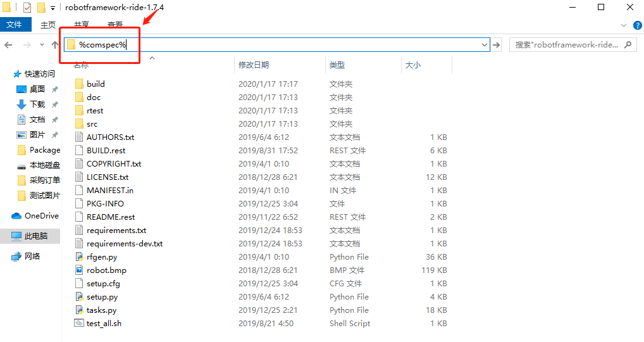Click the rfgen.py Python file icon

pos(79,257)
